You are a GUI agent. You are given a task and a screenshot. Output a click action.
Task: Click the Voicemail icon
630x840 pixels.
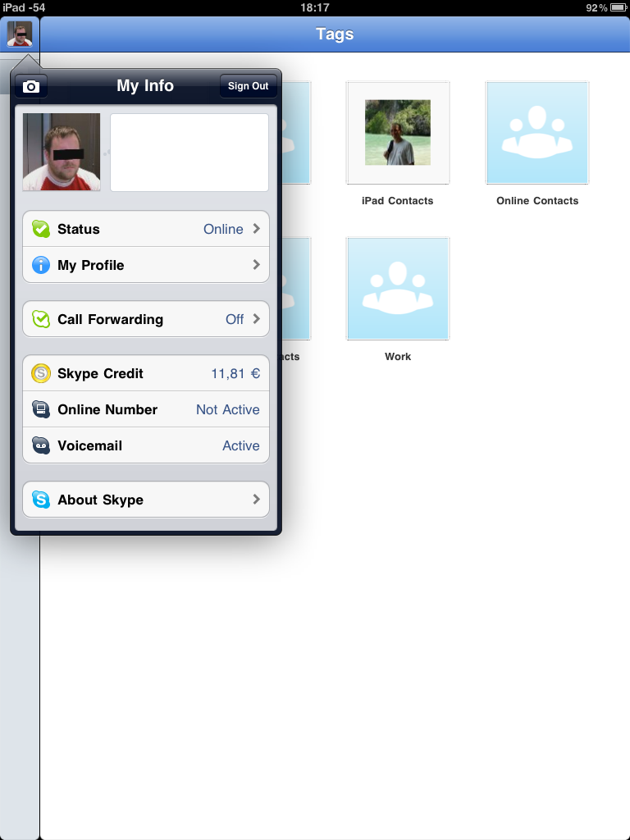[41, 446]
